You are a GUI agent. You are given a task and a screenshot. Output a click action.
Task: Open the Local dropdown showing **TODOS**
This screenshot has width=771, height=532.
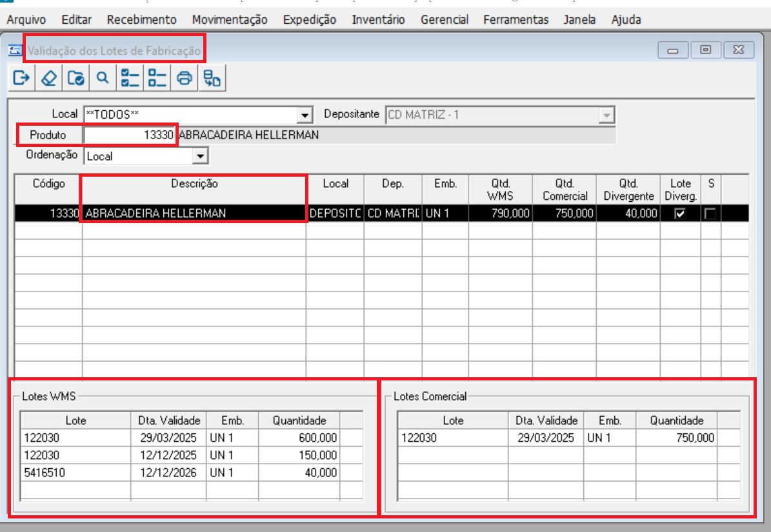tap(305, 115)
